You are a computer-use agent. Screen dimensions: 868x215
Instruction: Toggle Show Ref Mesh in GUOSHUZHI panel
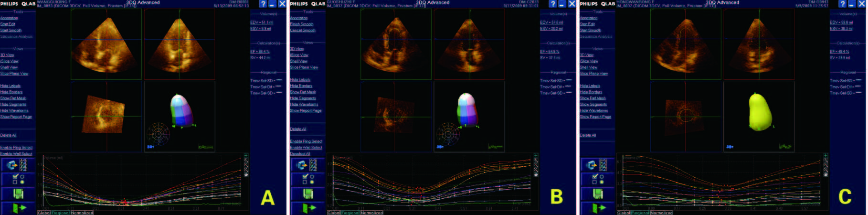[x=303, y=92]
